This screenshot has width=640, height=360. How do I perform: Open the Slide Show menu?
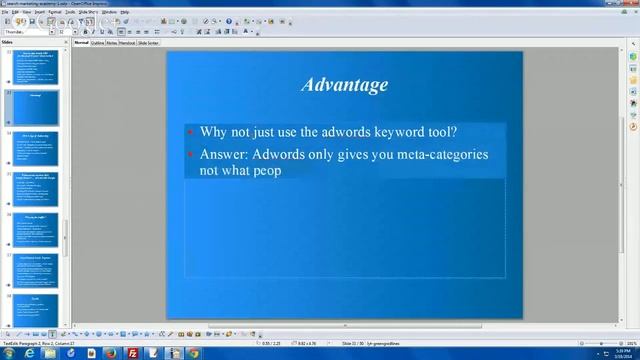88,12
